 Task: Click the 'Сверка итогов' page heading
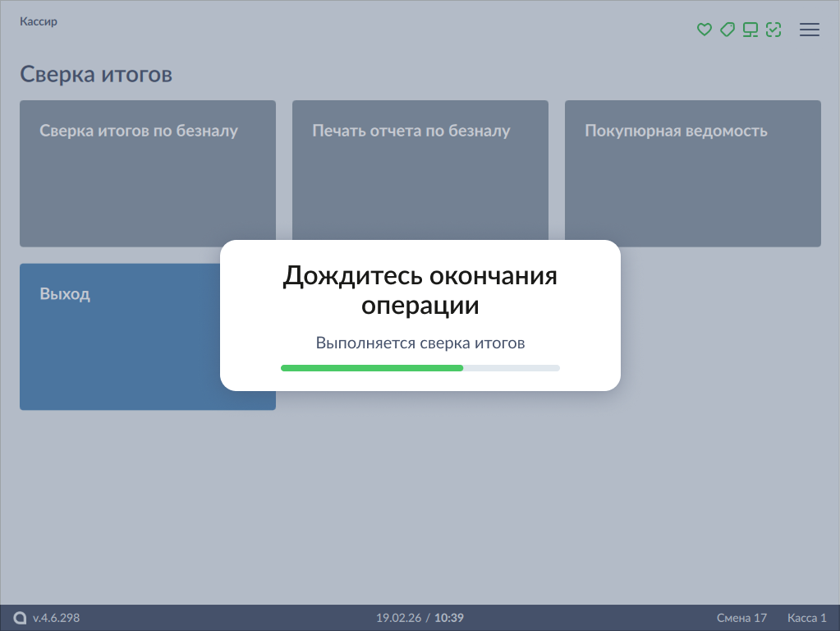click(x=96, y=75)
